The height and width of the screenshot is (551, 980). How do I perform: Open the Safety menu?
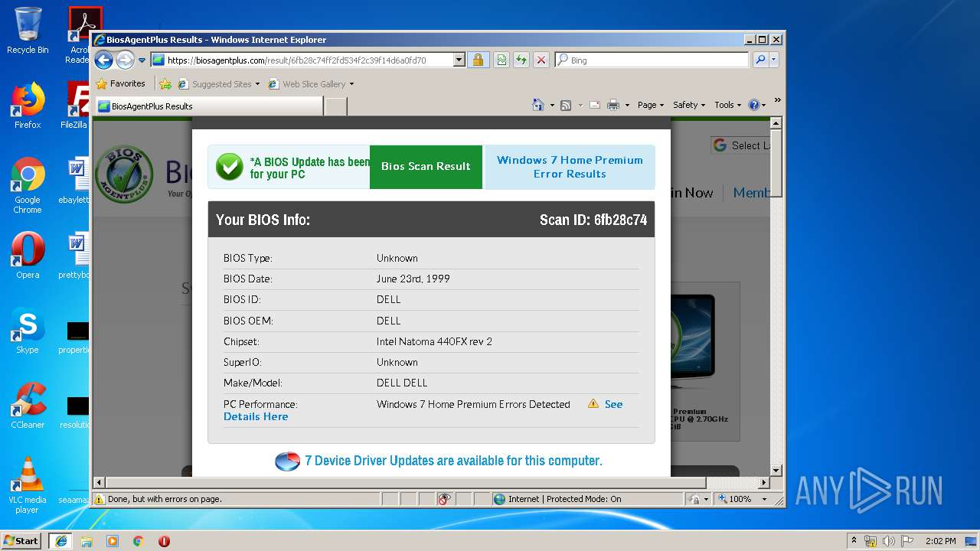tap(689, 105)
